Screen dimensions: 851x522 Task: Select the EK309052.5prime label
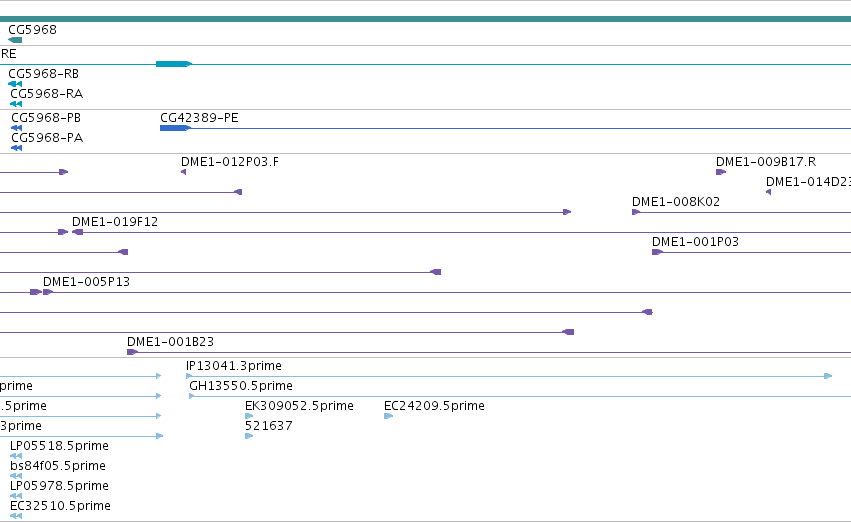pos(299,406)
